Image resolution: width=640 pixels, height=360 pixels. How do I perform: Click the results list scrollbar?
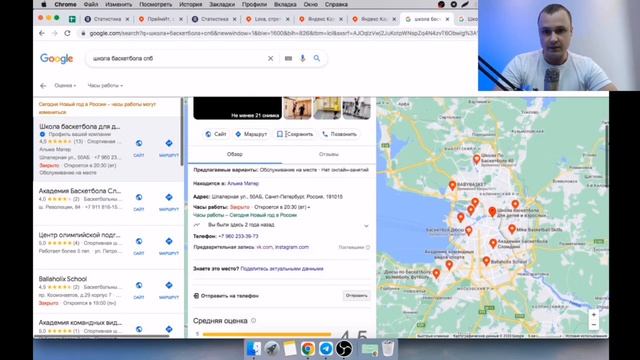coord(182,133)
